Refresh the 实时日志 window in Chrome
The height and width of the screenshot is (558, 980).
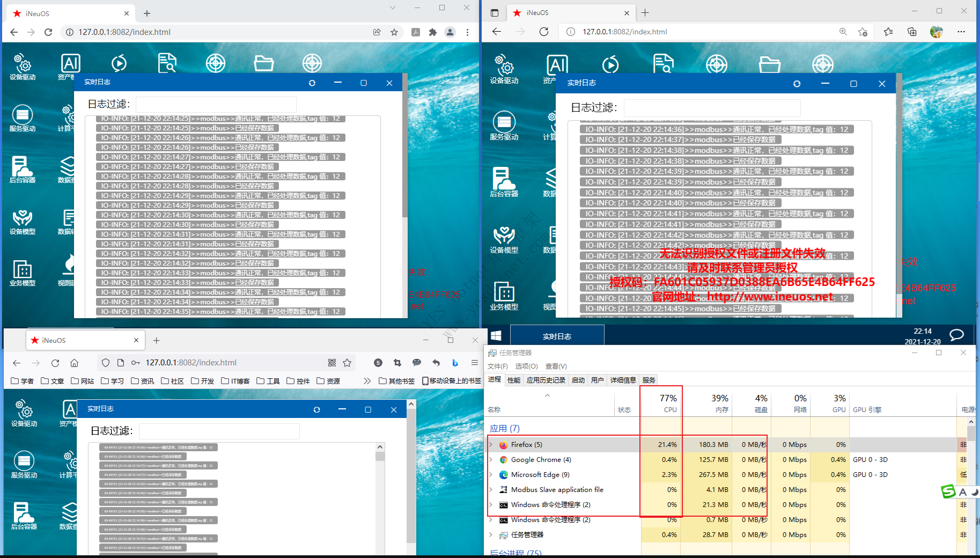click(x=312, y=83)
